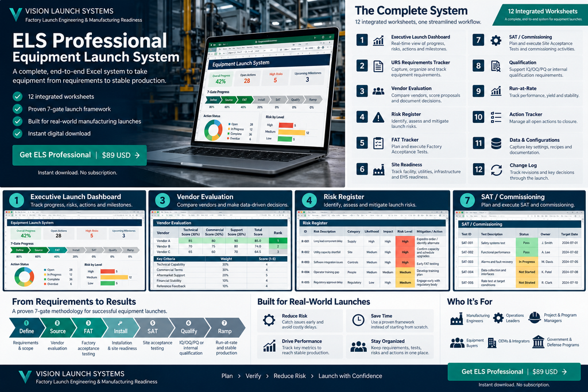
Task: Click the Project & Program Managers hard hat icon
Action: (535, 317)
